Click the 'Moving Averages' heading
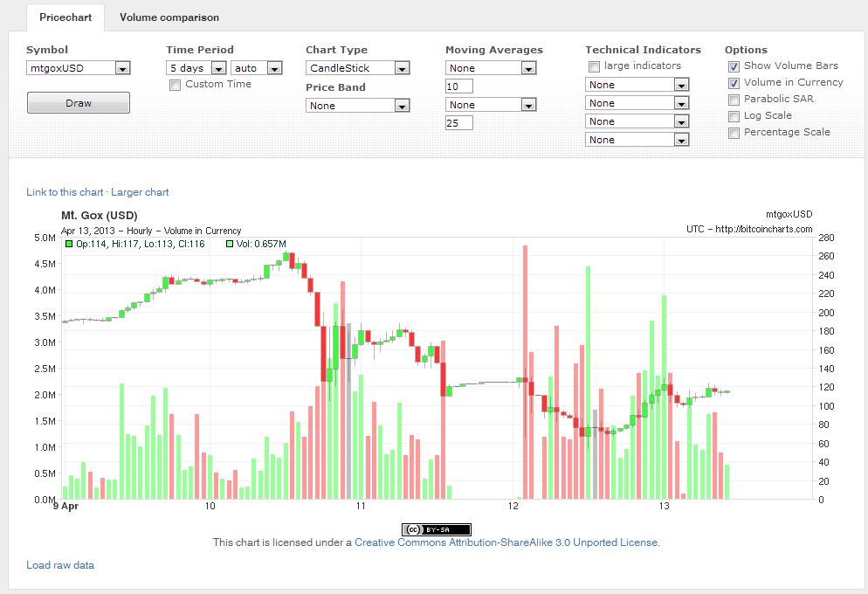The width and height of the screenshot is (868, 594). (x=494, y=50)
